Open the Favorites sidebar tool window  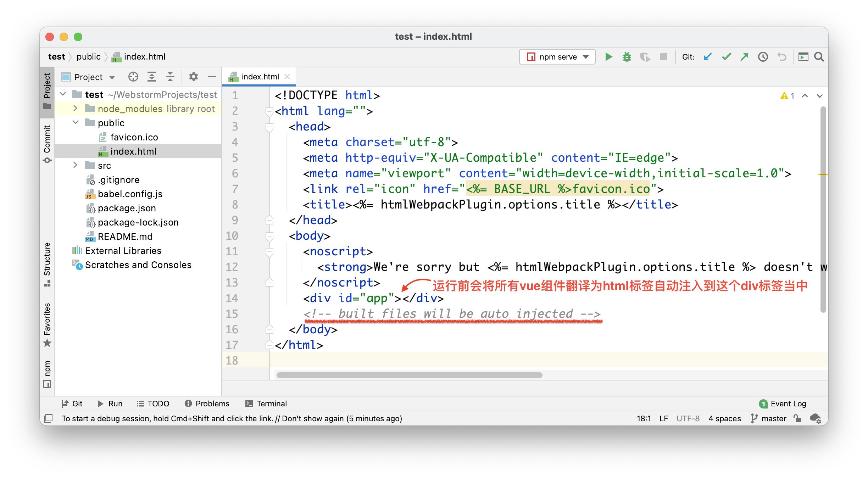tap(47, 324)
